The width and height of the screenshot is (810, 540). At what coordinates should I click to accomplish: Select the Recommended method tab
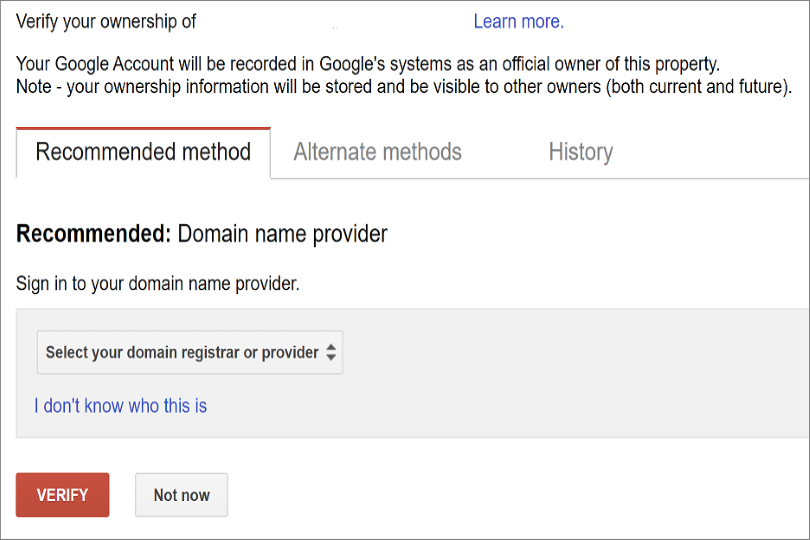(x=143, y=153)
